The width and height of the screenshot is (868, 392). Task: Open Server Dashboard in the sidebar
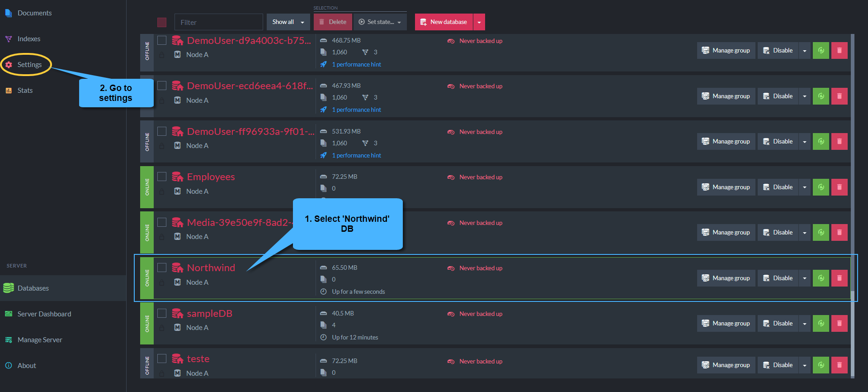tap(44, 314)
